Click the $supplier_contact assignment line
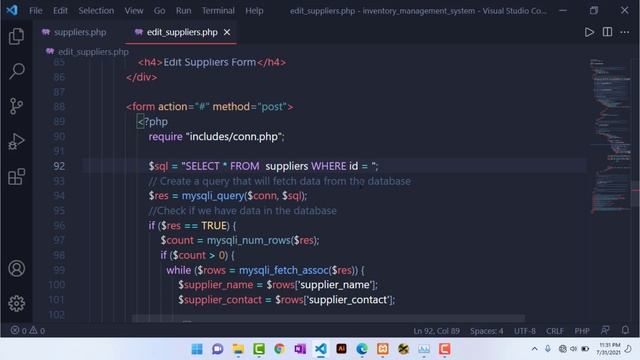 point(287,300)
